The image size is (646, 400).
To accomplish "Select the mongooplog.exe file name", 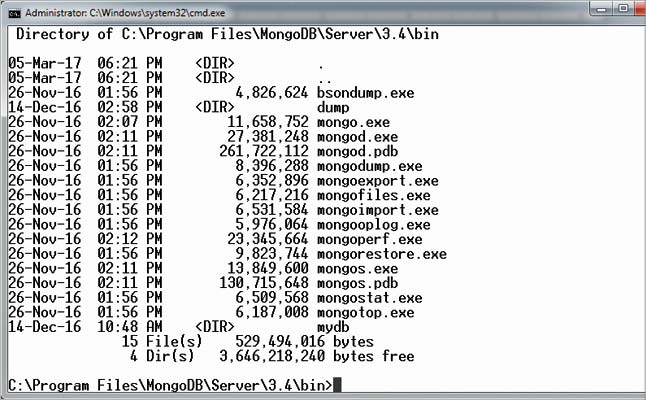I will coord(374,225).
